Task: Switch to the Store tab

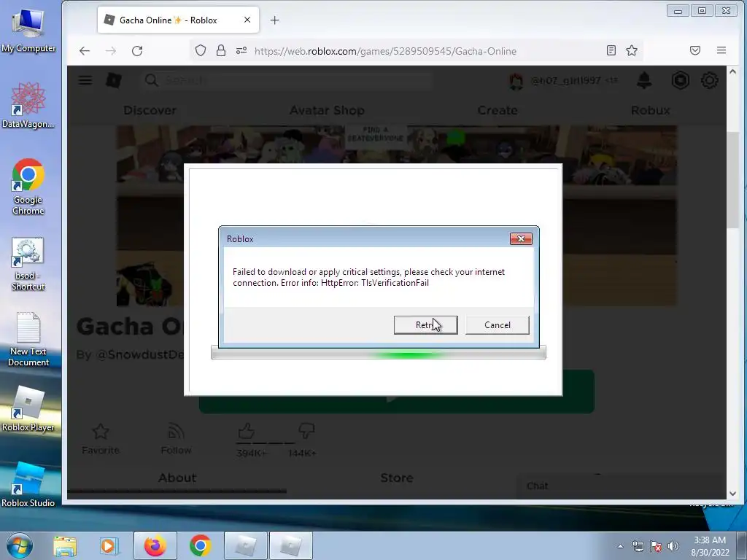Action: [x=396, y=478]
